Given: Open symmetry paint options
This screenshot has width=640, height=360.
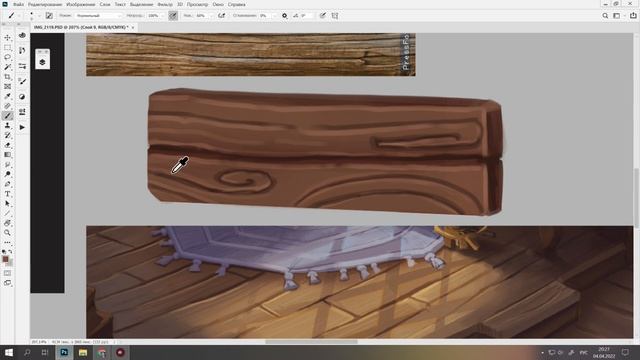Looking at the screenshot, I should click(335, 16).
